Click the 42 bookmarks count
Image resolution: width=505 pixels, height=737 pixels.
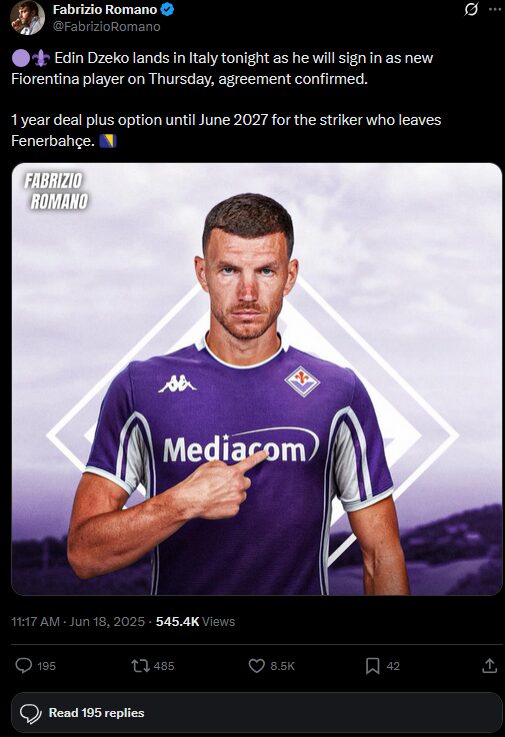393,666
